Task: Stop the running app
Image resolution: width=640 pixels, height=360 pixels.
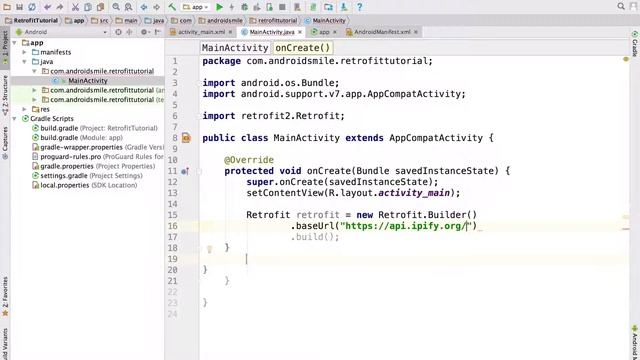Action: click(x=282, y=7)
